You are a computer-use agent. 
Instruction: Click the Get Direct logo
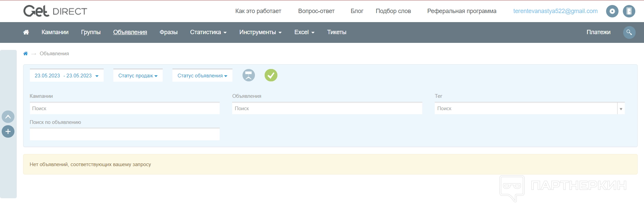[x=55, y=11]
